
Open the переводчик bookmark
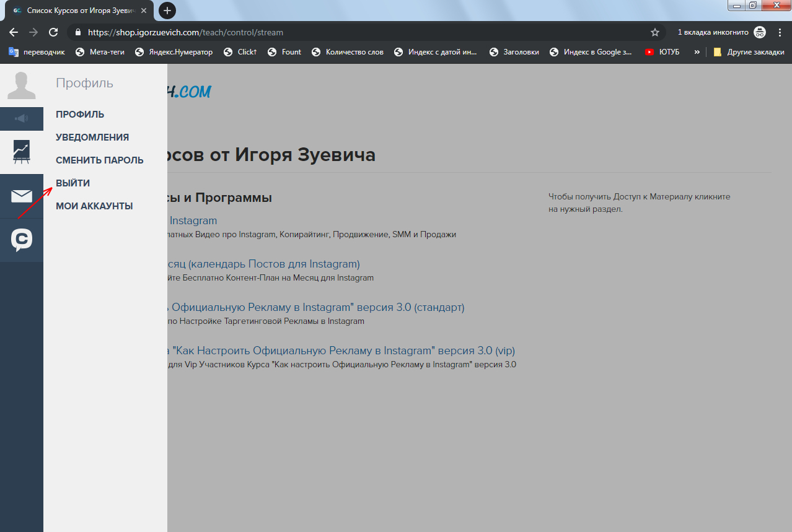coord(37,52)
